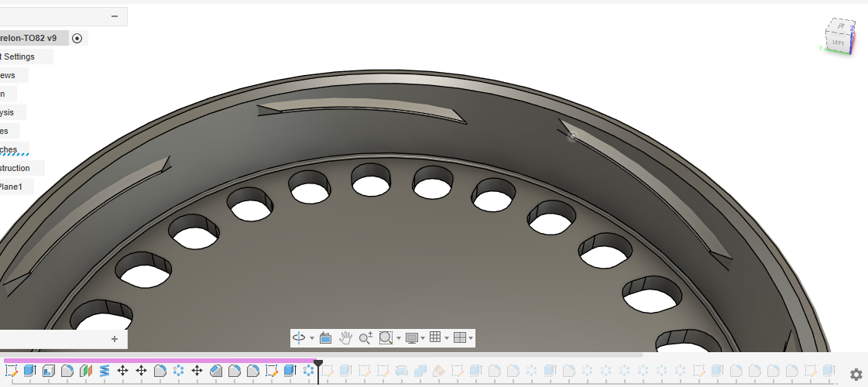Open timeline settings gear
Image resolution: width=868 pixels, height=387 pixels.
(856, 375)
